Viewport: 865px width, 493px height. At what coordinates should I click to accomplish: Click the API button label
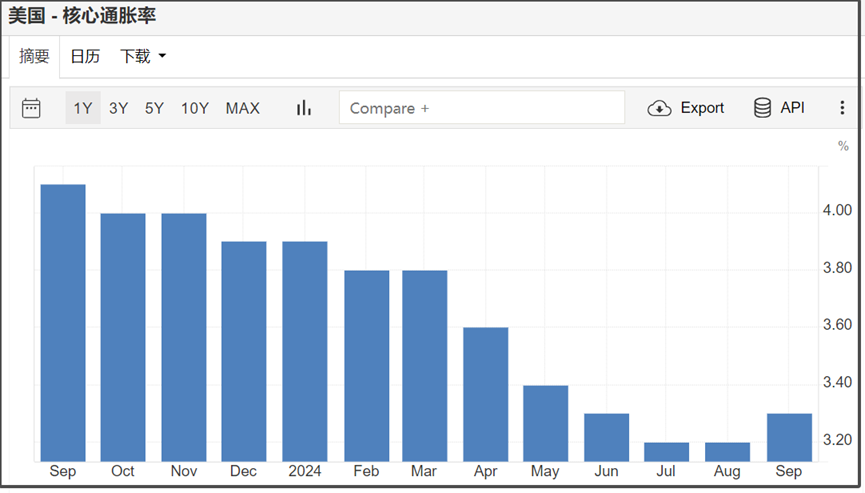pyautogui.click(x=792, y=108)
